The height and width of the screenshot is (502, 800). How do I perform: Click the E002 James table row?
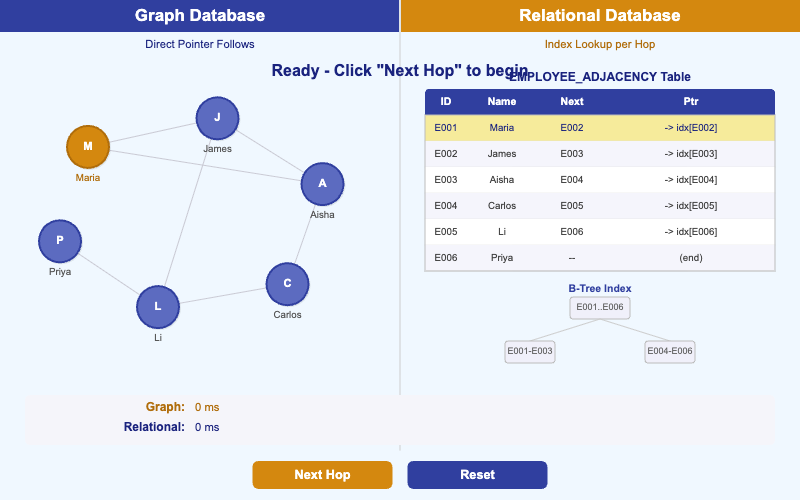[x=600, y=154]
